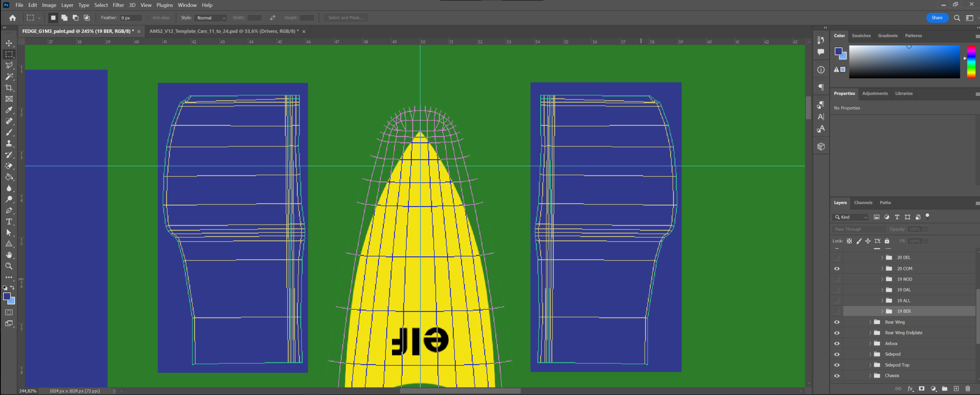The width and height of the screenshot is (980, 395).
Task: Click the delete layer trash icon
Action: (968, 389)
